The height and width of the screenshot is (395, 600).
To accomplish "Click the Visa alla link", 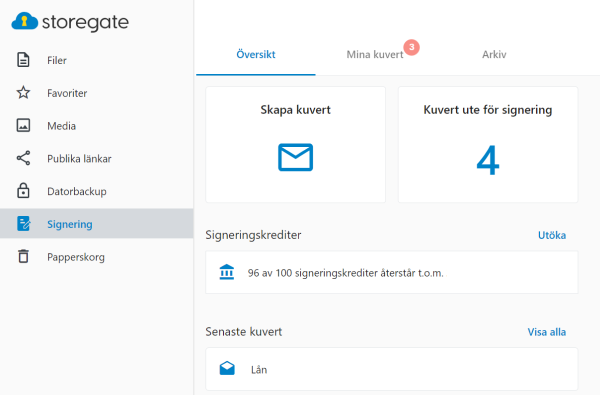I will (x=547, y=332).
